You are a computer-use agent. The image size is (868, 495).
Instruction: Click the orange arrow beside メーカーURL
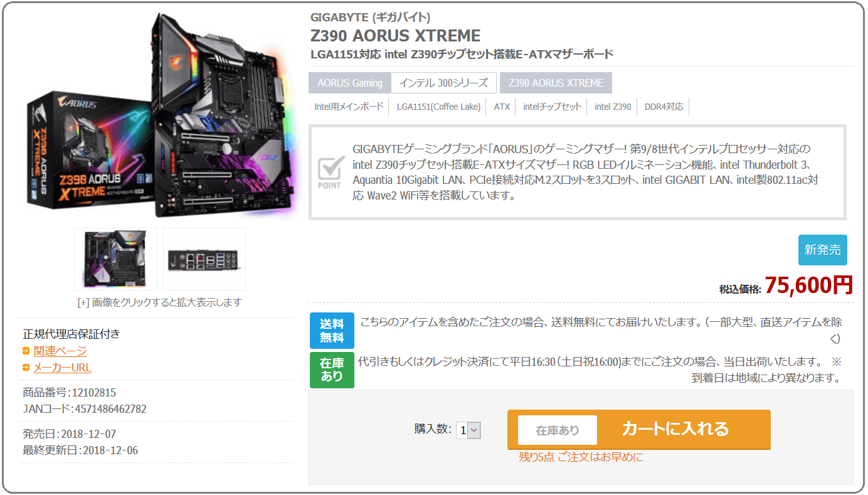point(26,368)
